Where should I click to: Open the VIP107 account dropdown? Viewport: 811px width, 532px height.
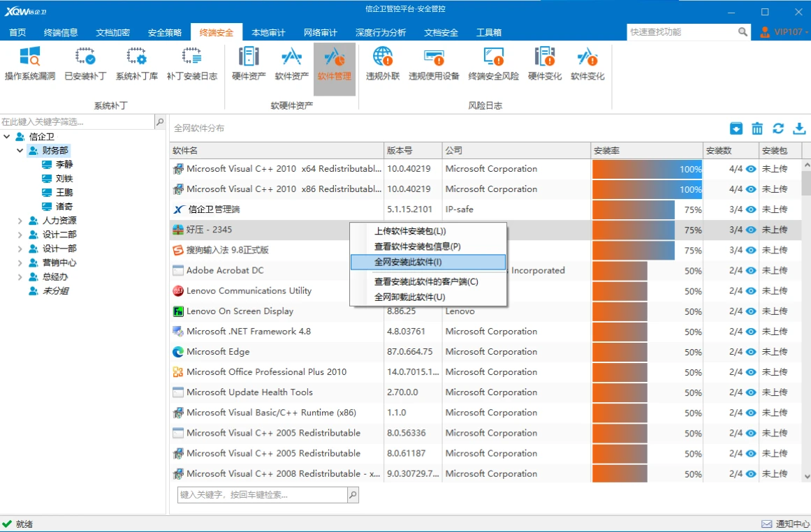pyautogui.click(x=806, y=32)
